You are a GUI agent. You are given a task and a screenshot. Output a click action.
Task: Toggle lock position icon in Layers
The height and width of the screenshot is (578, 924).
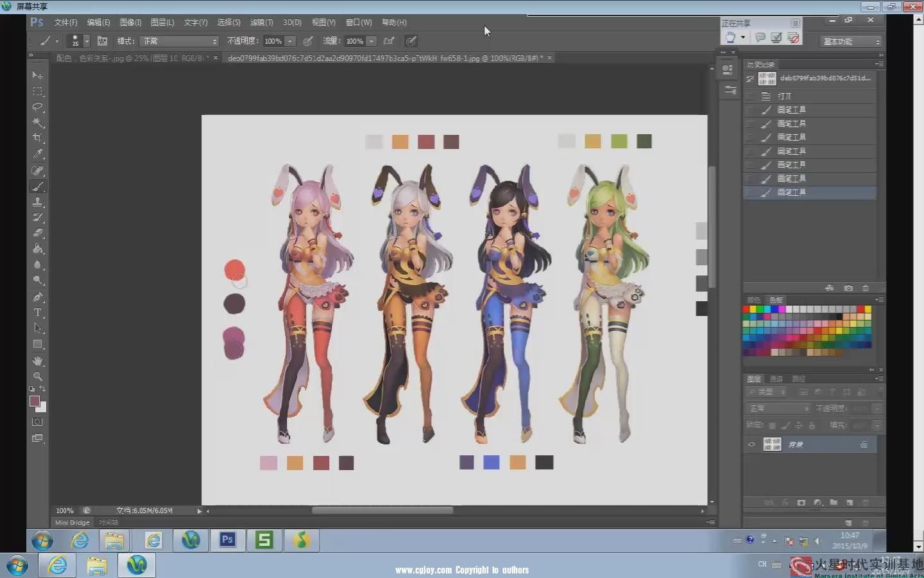pos(799,426)
